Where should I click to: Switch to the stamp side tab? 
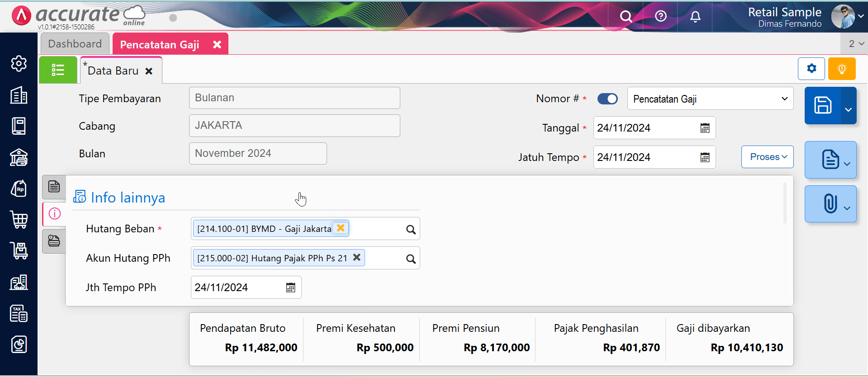pyautogui.click(x=54, y=241)
